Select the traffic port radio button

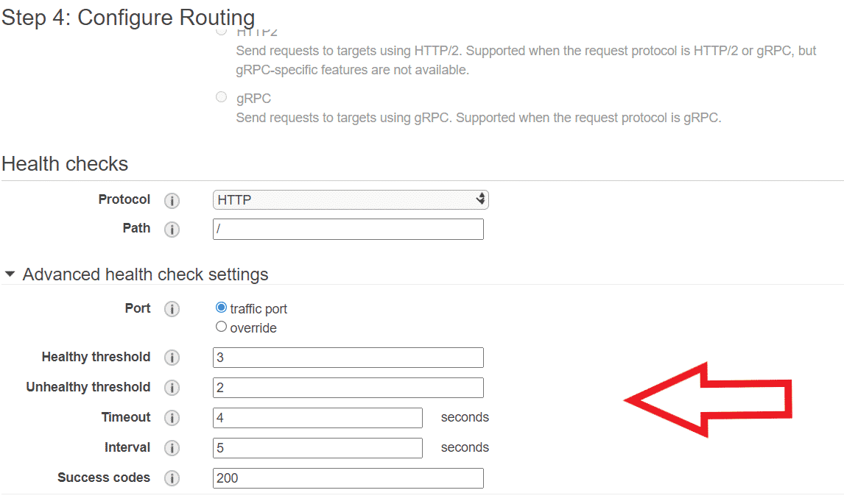click(x=221, y=307)
